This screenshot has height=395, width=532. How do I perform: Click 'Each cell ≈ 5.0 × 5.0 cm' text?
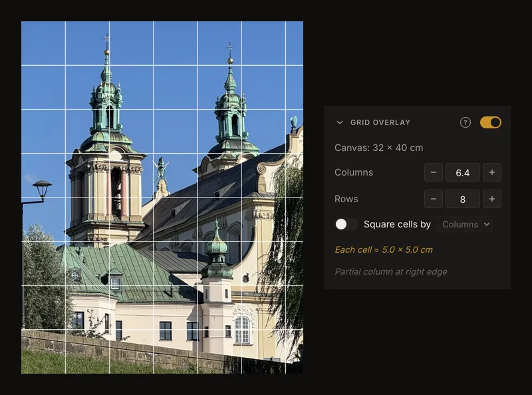pos(384,250)
